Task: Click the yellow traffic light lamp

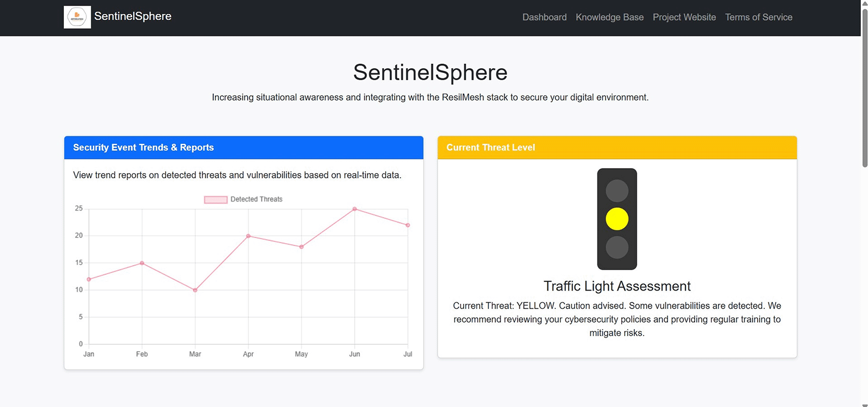Action: [x=617, y=219]
